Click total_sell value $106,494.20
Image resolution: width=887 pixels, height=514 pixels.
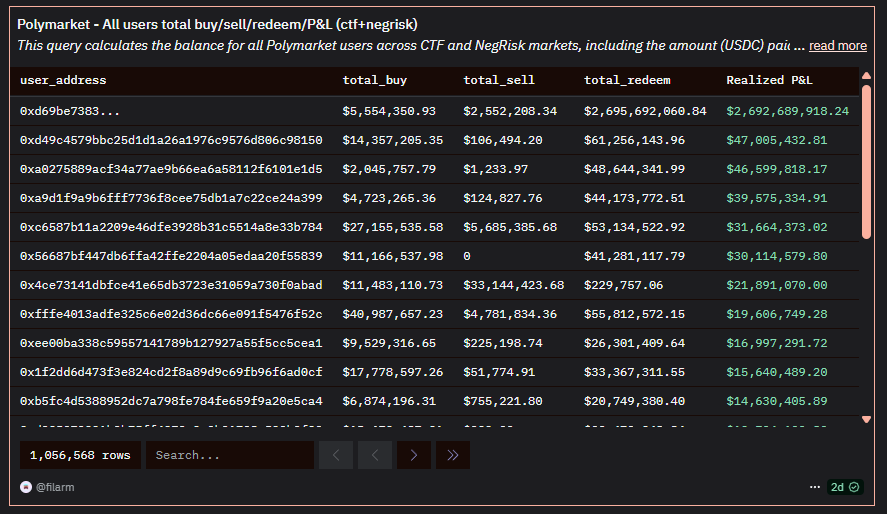(503, 140)
